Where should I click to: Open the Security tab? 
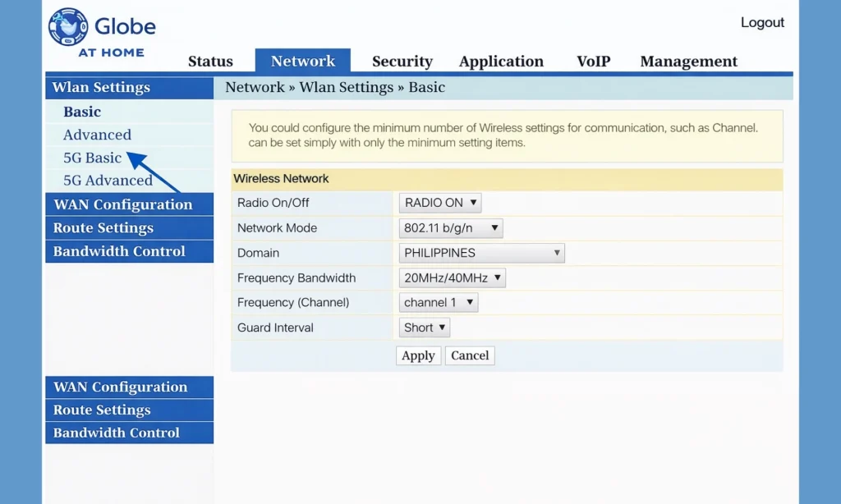pos(402,62)
